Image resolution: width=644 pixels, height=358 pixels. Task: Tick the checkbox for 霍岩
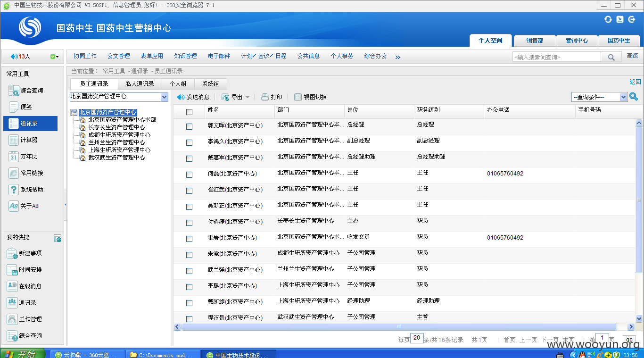[189, 239]
